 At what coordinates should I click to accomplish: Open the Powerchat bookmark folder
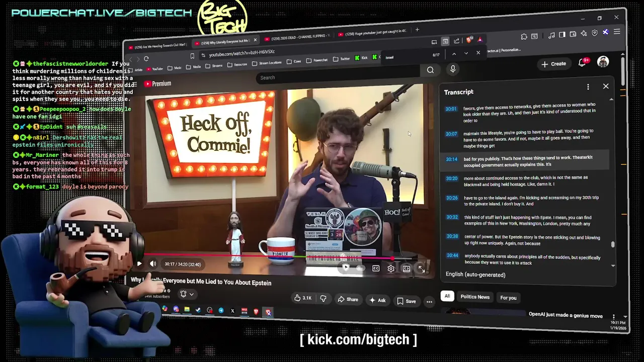point(317,60)
